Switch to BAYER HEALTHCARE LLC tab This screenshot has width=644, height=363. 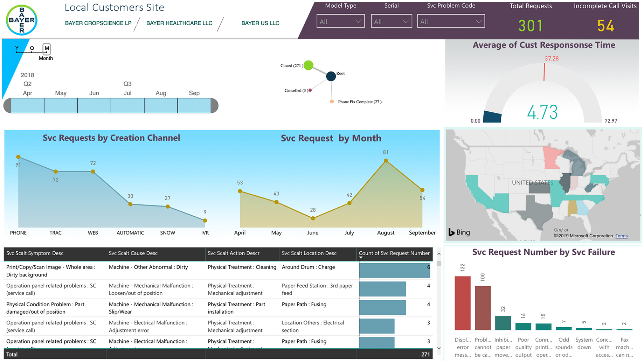179,23
